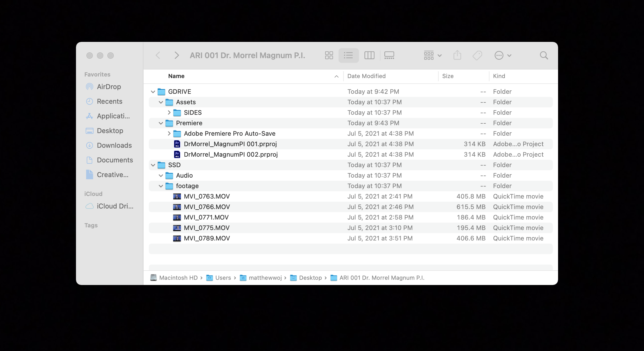
Task: Collapse the Audio folder
Action: (161, 175)
